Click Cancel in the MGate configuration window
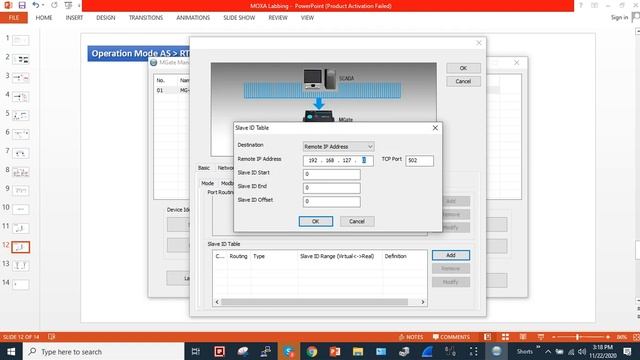Screen dimensions: 640x360 point(463,81)
